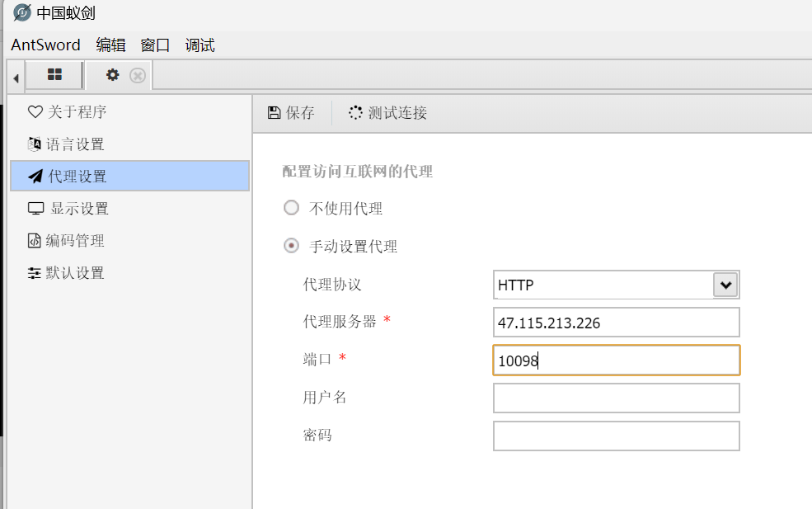Click the 配置访问互联网的代理 heading
Image resolution: width=812 pixels, height=509 pixels.
click(357, 172)
